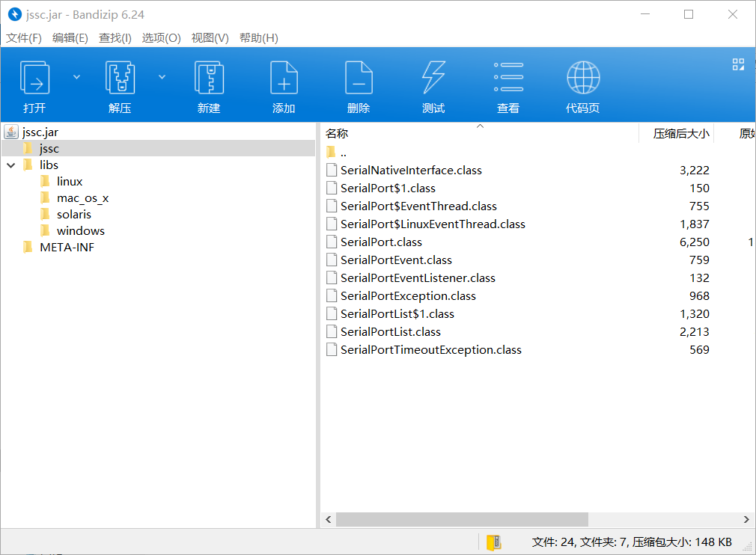Click the status bar file count text
This screenshot has width=756, height=555.
pos(632,542)
